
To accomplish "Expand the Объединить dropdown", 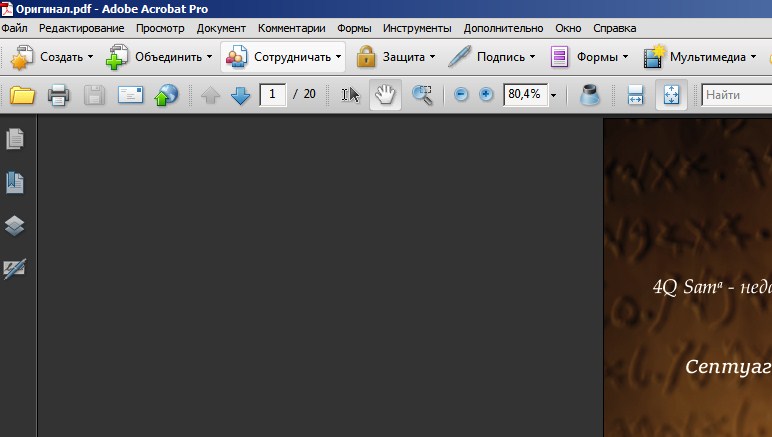I will (209, 57).
